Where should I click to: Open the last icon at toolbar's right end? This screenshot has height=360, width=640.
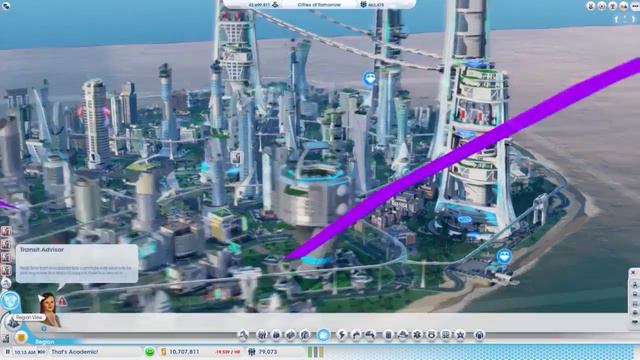pyautogui.click(x=479, y=335)
